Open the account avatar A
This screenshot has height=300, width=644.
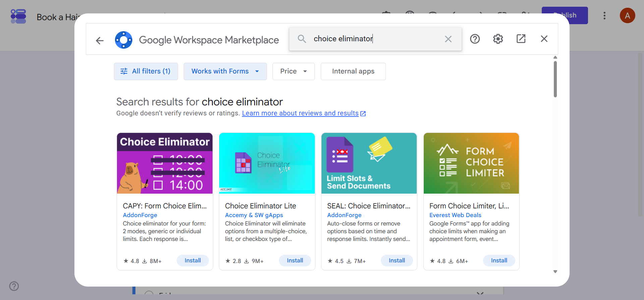[x=627, y=15]
